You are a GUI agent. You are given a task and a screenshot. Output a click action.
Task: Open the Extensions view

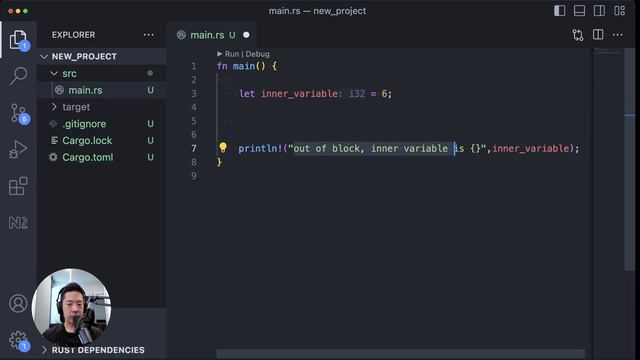tap(18, 186)
